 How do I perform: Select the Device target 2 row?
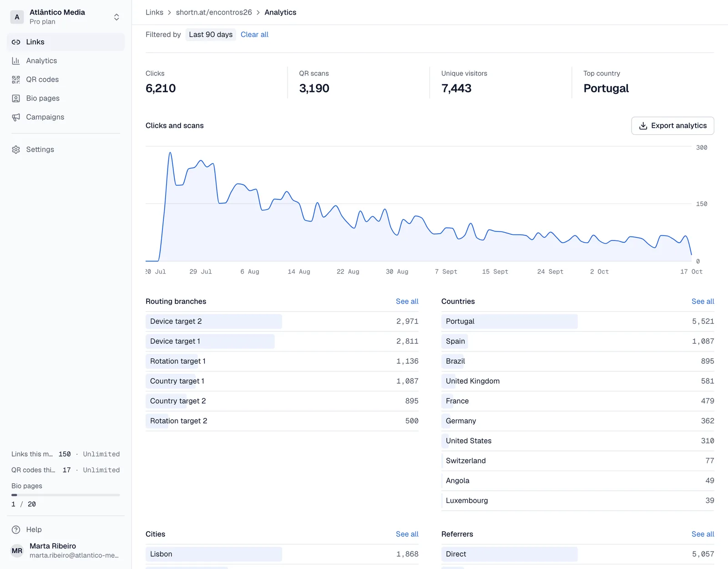(x=282, y=321)
